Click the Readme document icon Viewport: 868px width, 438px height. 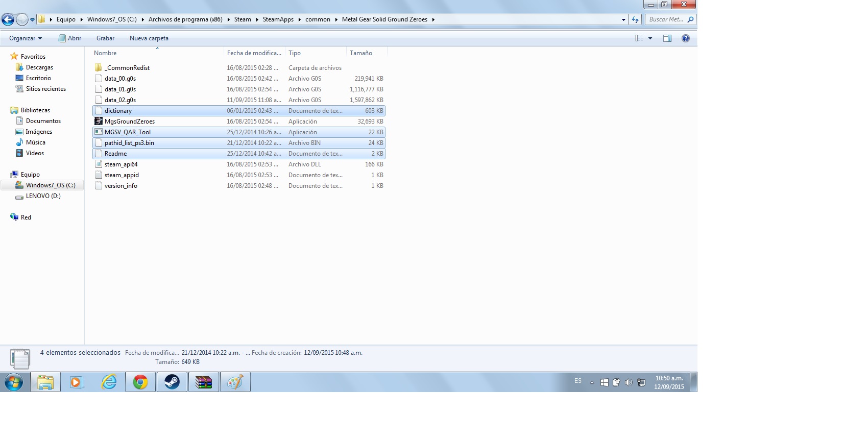pyautogui.click(x=99, y=153)
